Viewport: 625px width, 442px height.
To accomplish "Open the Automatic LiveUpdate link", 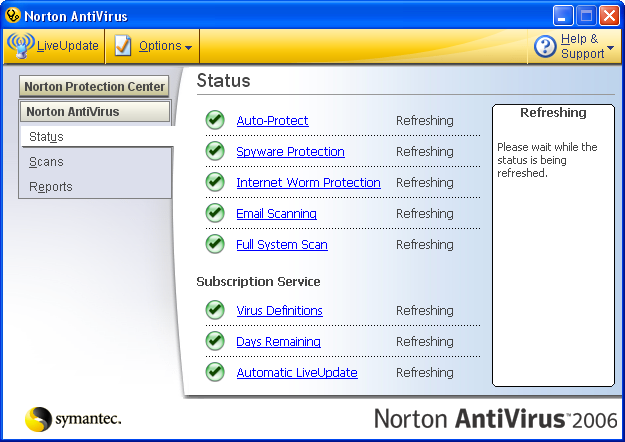I will (x=296, y=373).
